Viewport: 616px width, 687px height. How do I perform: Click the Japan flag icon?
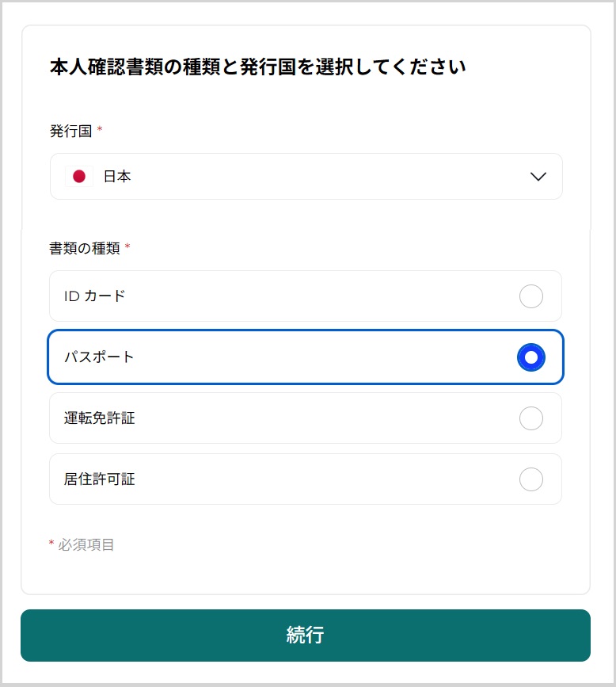[x=79, y=177]
